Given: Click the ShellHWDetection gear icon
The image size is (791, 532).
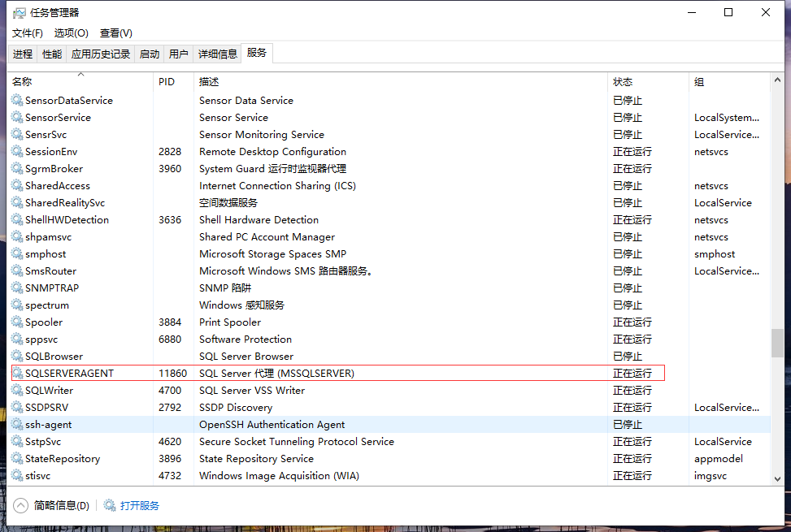Looking at the screenshot, I should click(17, 219).
